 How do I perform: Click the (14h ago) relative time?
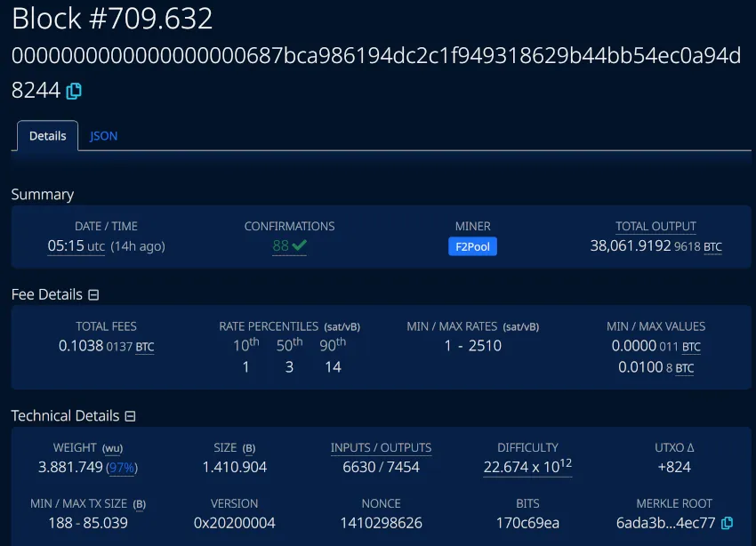[138, 246]
